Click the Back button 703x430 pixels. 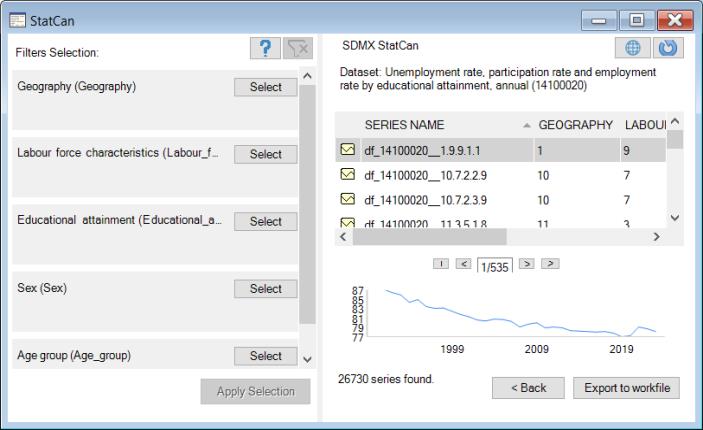click(x=528, y=387)
